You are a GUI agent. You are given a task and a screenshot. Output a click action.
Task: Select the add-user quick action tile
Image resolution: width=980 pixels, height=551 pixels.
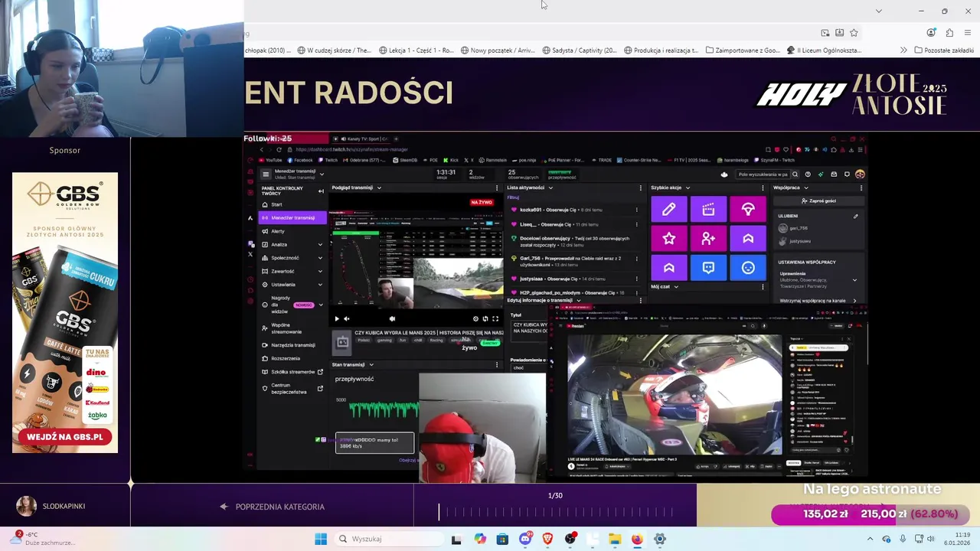click(708, 239)
